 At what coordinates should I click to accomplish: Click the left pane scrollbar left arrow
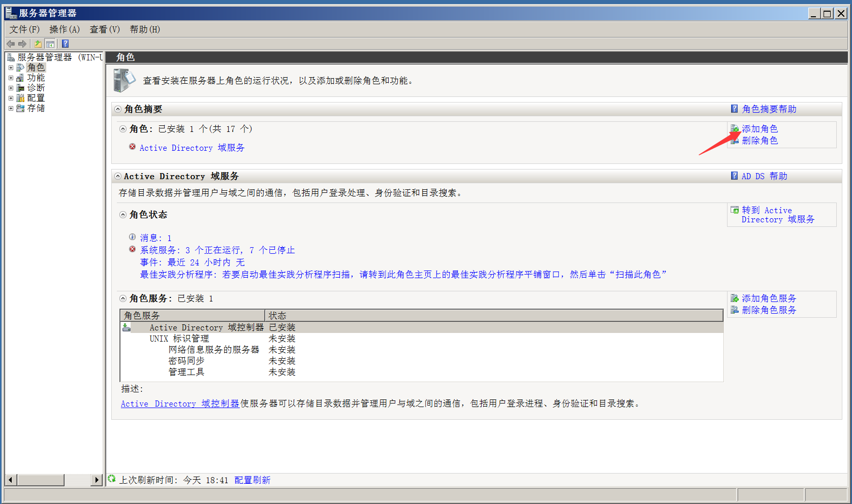point(11,480)
